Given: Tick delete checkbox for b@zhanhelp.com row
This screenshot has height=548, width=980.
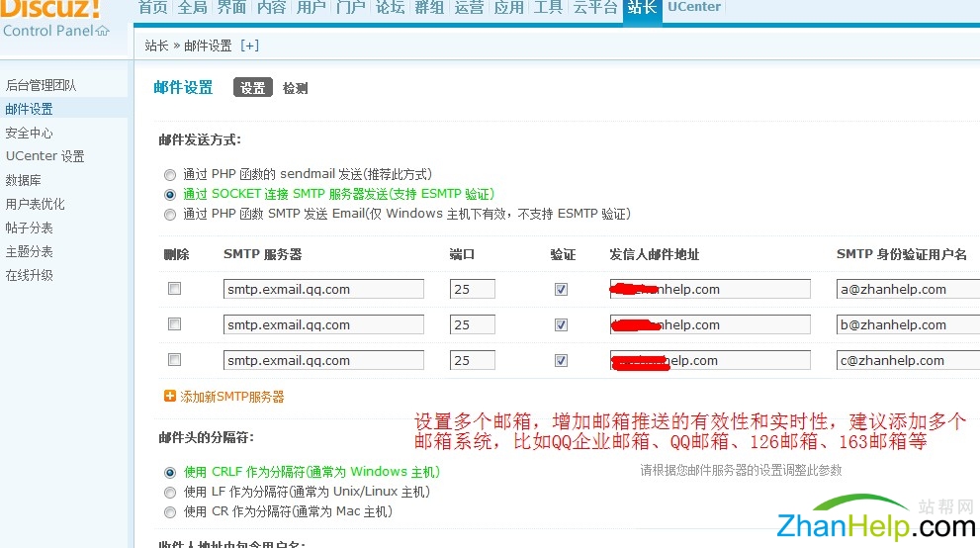Looking at the screenshot, I should pos(174,323).
